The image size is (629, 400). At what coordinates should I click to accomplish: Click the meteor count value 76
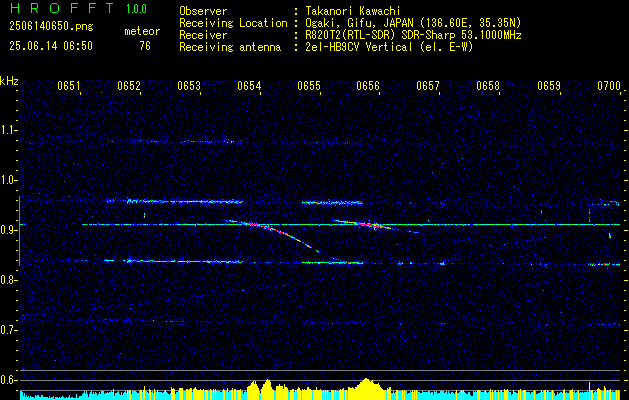coord(145,46)
